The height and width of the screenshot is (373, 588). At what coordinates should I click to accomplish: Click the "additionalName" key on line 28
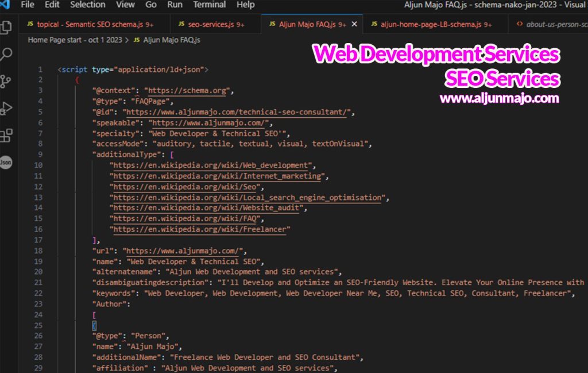[126, 357]
